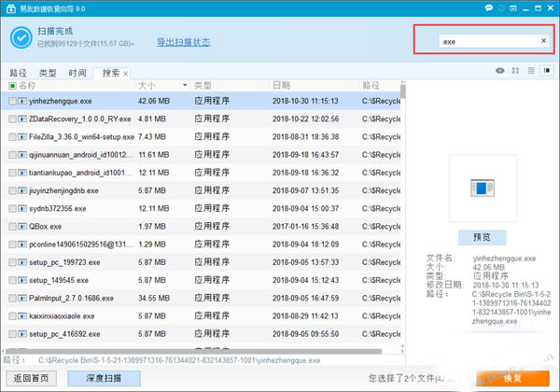This screenshot has width=560, height=392.
Task: Click the QBox.exe file icon
Action: pos(22,226)
